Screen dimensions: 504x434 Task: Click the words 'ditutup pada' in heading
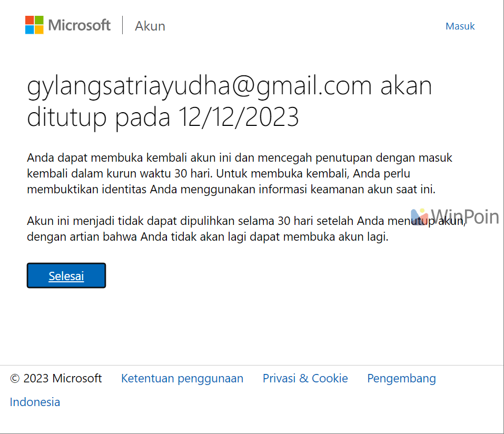98,117
